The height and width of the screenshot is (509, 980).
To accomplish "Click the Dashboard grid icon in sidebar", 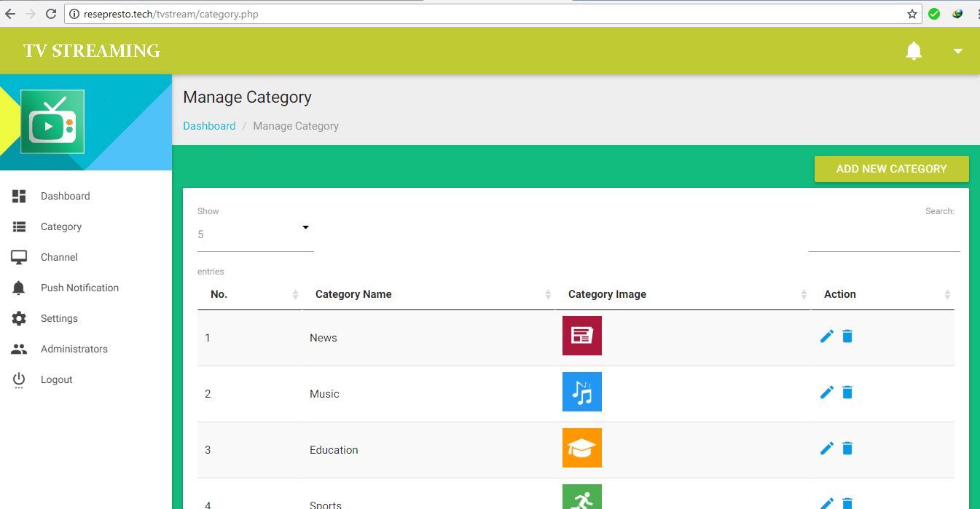I will click(19, 196).
